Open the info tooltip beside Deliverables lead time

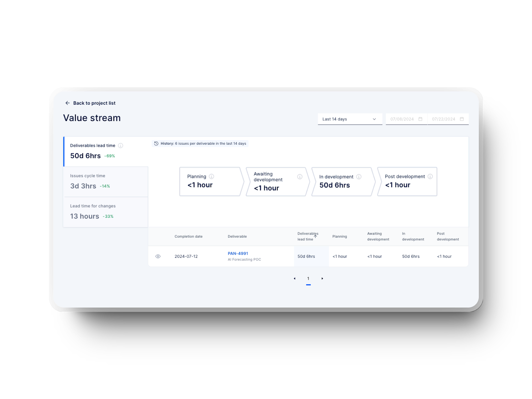[x=120, y=145]
